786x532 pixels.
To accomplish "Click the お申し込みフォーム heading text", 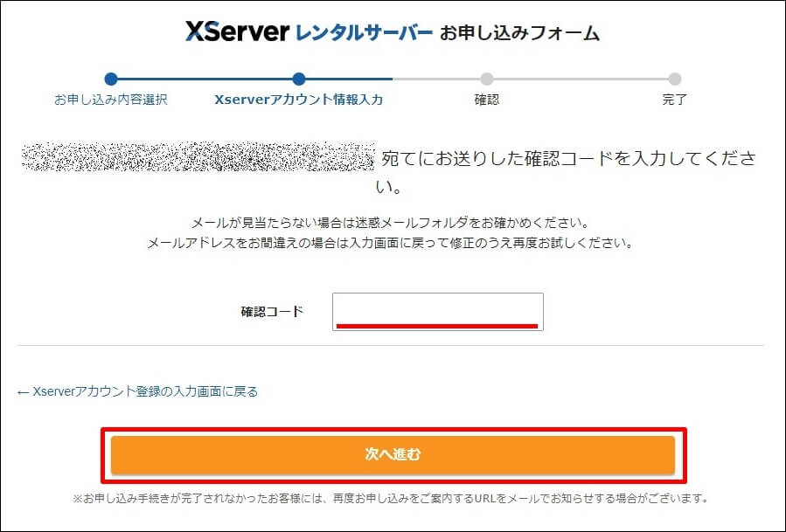I will click(520, 33).
